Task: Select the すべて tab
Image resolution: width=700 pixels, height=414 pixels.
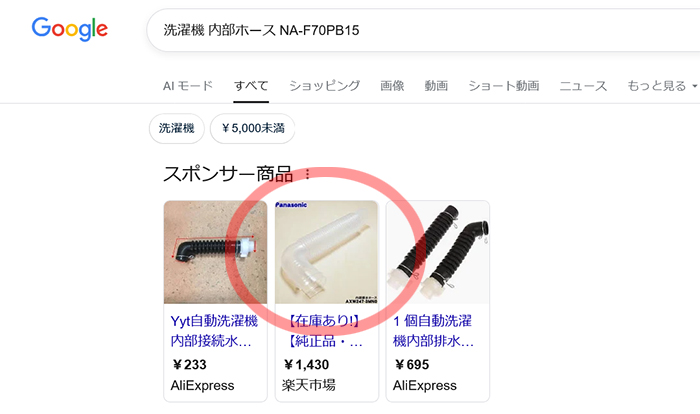Action: point(251,86)
